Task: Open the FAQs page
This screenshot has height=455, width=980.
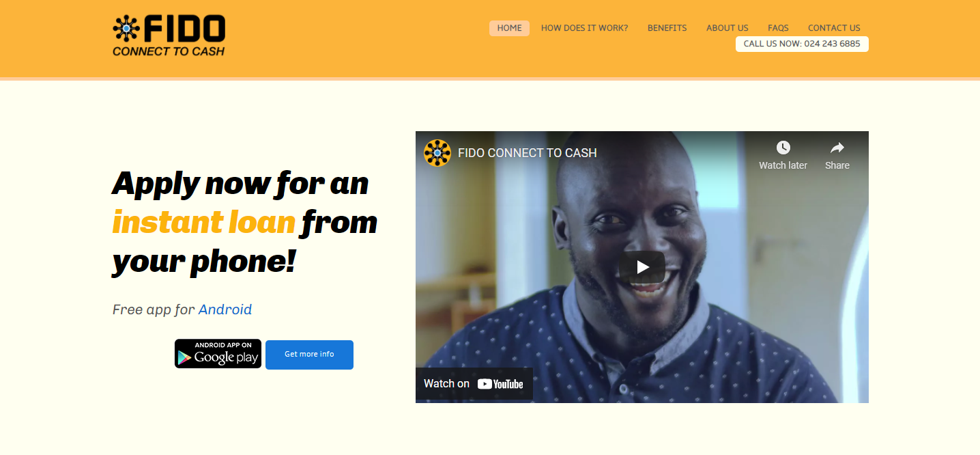Action: point(778,28)
